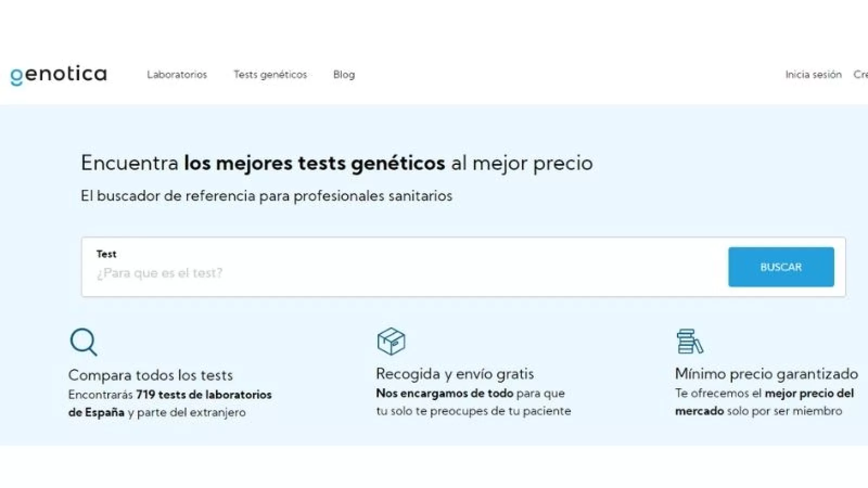This screenshot has width=868, height=488.
Task: Click the 'Compara todos los tests' heading
Action: pyautogui.click(x=150, y=375)
